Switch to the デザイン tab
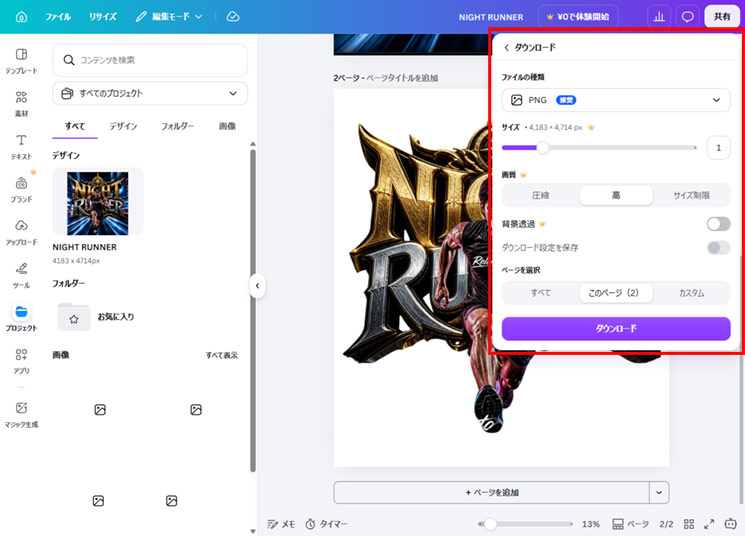745x536 pixels. point(124,126)
